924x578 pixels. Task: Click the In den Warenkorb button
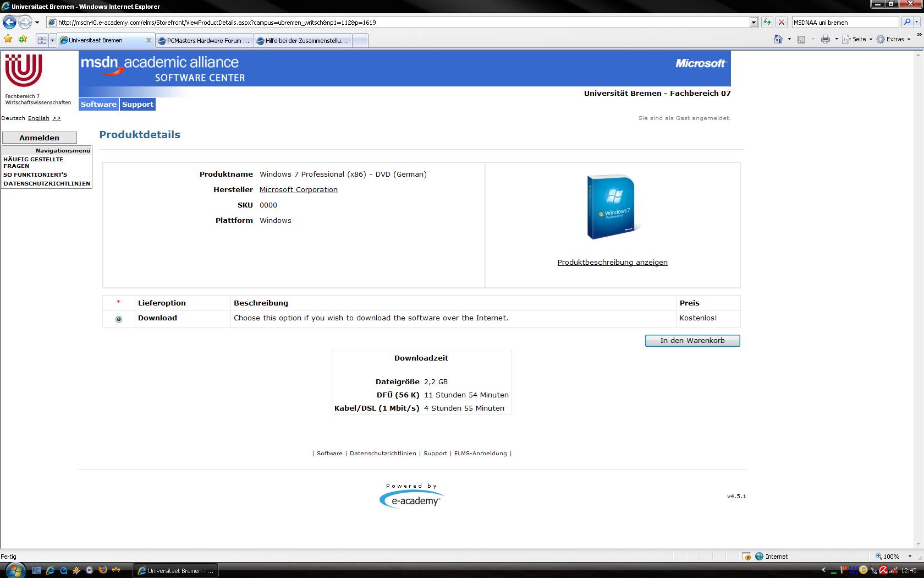(x=692, y=341)
